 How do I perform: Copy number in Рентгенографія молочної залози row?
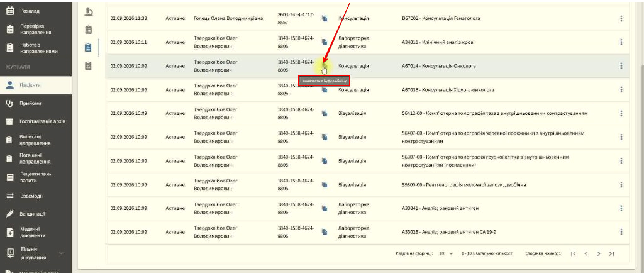[x=324, y=185]
